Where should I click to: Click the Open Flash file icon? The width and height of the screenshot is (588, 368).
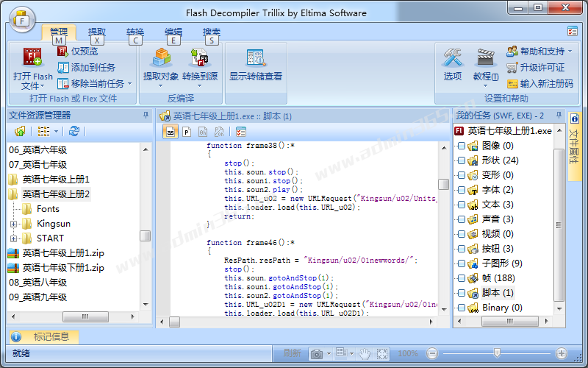click(x=32, y=57)
